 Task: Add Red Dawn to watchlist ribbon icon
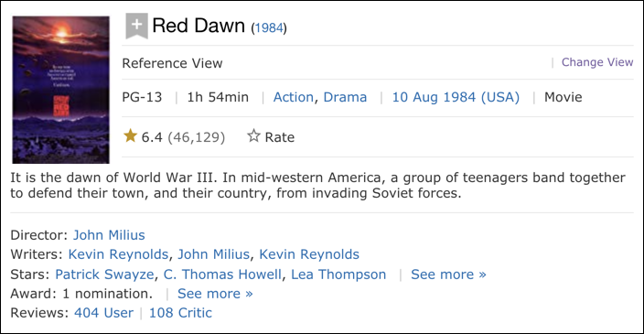click(x=136, y=26)
